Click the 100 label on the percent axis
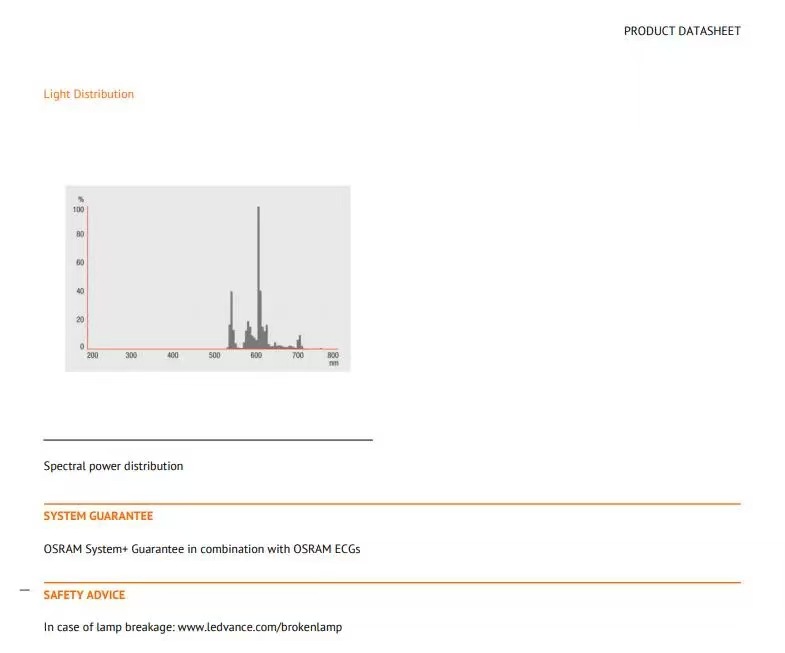The width and height of the screenshot is (785, 653). [x=79, y=210]
